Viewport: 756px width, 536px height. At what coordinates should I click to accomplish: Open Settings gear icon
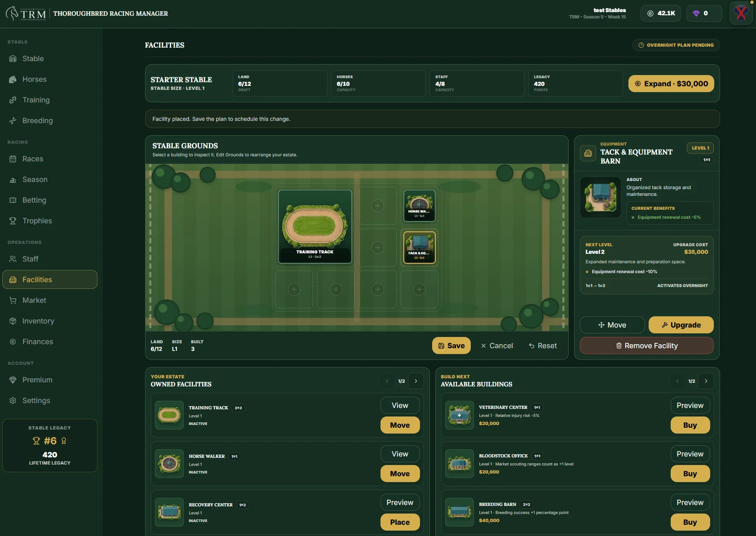pyautogui.click(x=13, y=401)
